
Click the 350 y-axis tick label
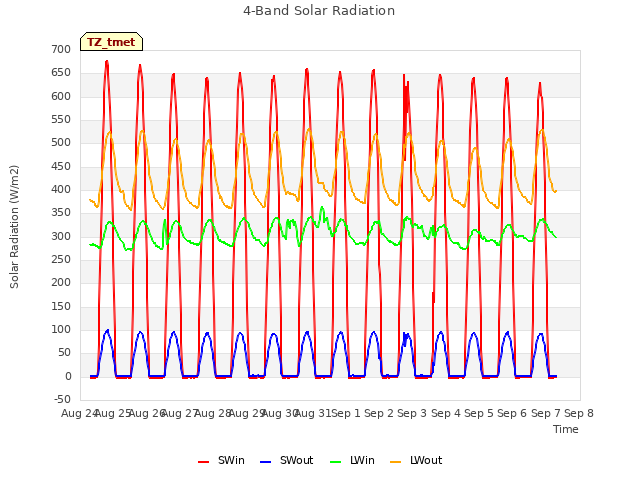point(61,213)
